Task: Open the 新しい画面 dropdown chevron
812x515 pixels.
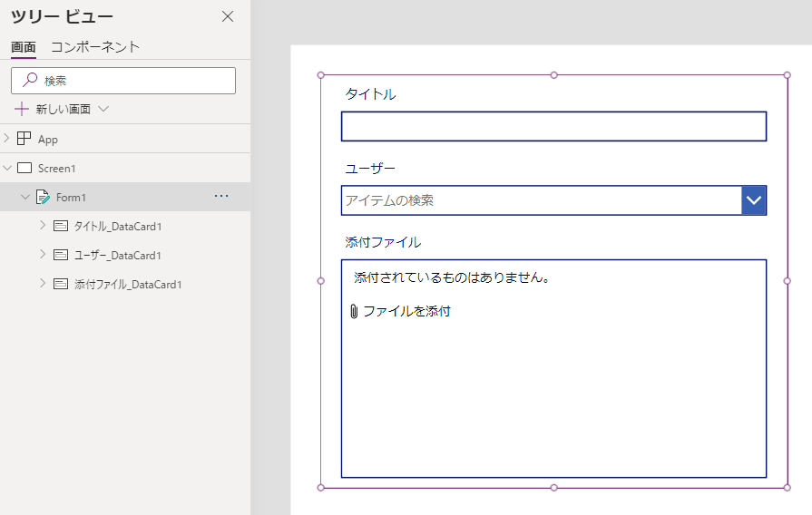Action: click(103, 109)
